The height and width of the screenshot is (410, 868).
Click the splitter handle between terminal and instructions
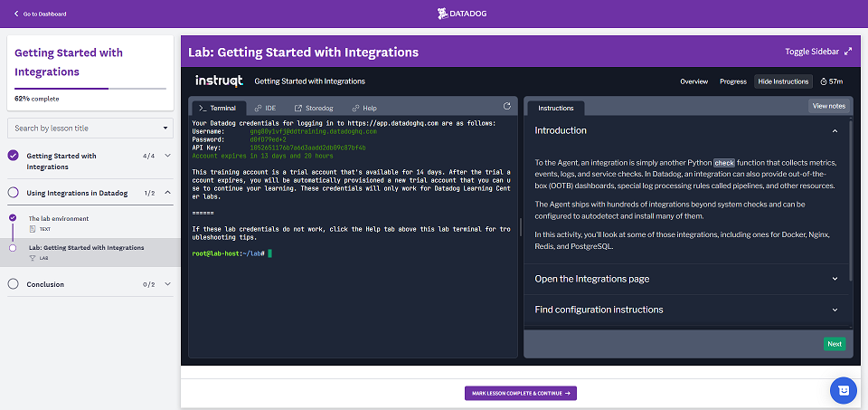click(521, 227)
